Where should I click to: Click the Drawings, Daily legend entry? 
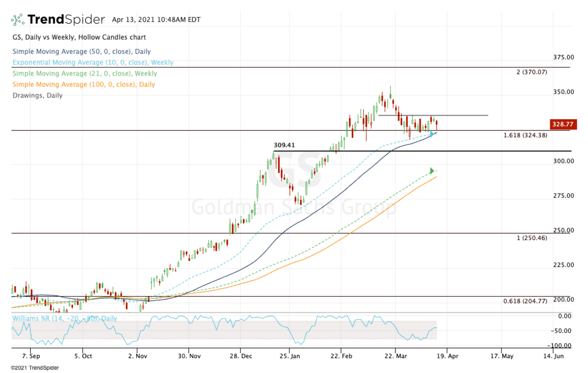pyautogui.click(x=37, y=96)
